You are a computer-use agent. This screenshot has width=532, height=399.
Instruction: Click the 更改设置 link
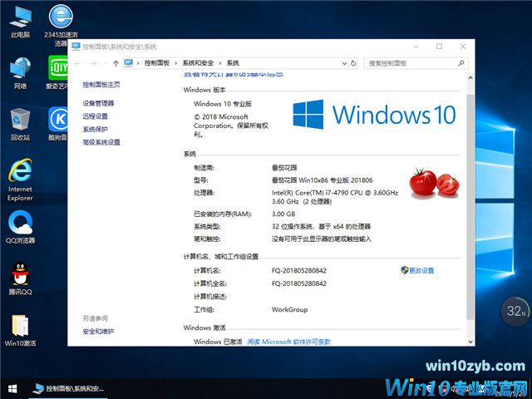[x=421, y=270]
